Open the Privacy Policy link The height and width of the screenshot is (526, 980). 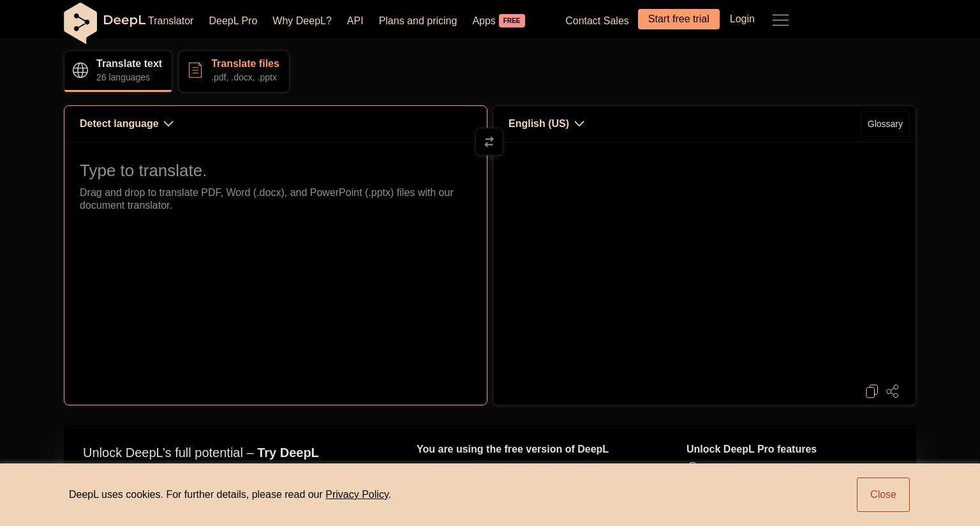click(357, 495)
